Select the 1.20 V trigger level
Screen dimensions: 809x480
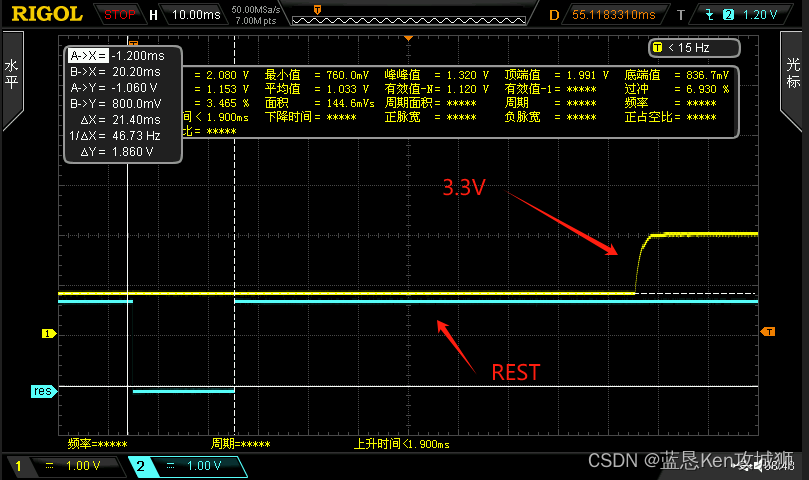point(759,14)
